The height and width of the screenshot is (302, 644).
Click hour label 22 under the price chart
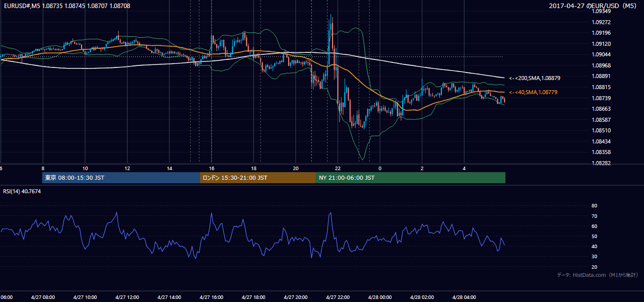coord(338,169)
